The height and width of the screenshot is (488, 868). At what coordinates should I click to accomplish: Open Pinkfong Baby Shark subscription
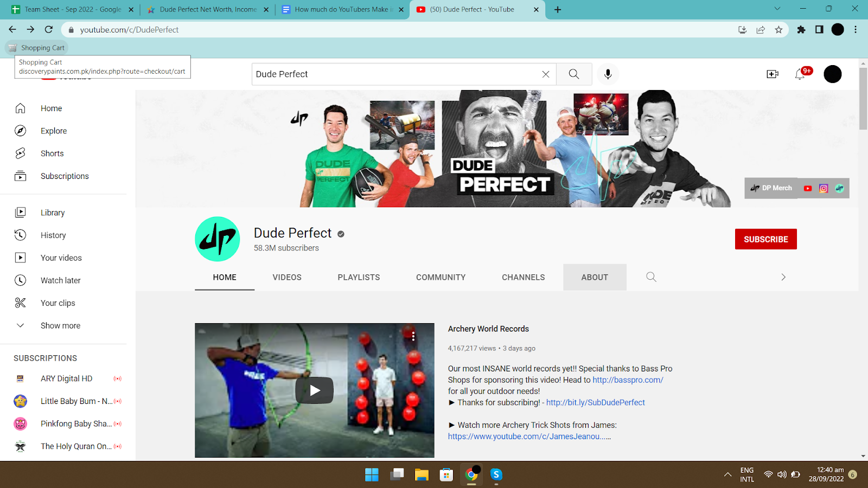click(67, 424)
